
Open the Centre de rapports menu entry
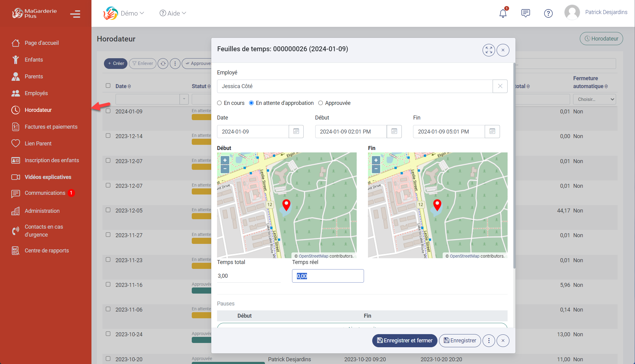(x=47, y=250)
